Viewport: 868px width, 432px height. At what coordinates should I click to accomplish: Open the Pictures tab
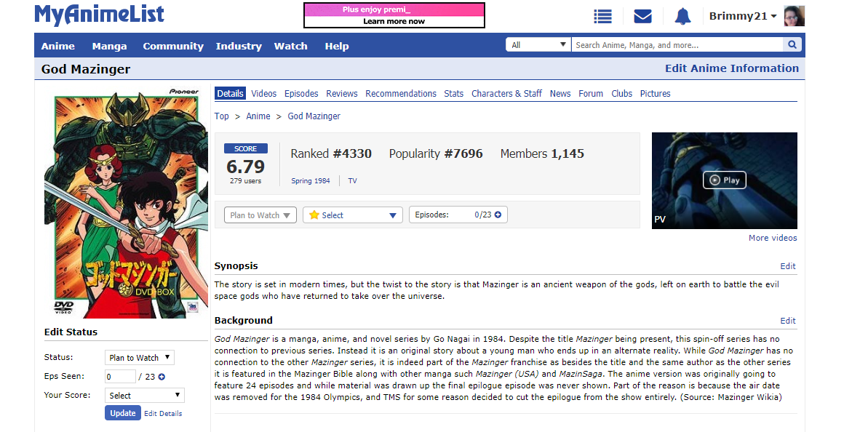click(655, 94)
